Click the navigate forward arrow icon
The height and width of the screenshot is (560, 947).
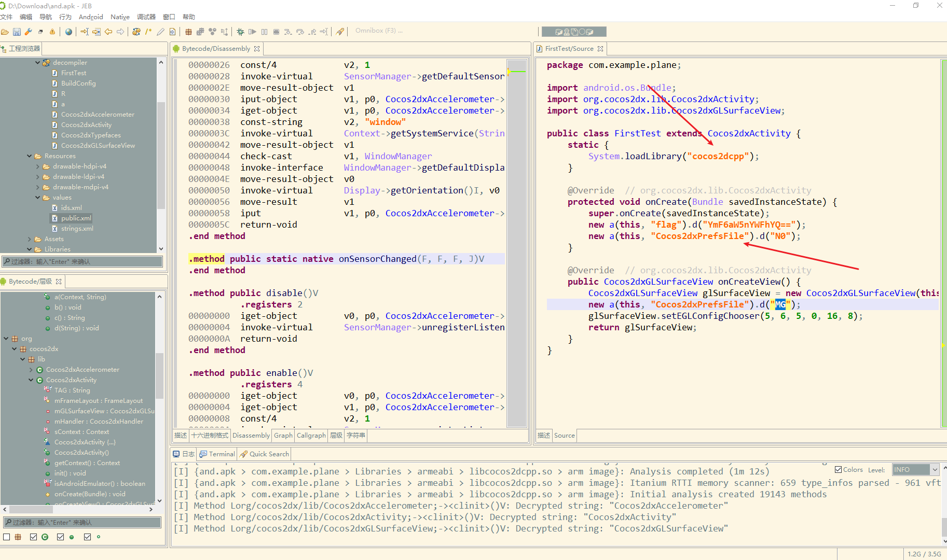point(120,32)
